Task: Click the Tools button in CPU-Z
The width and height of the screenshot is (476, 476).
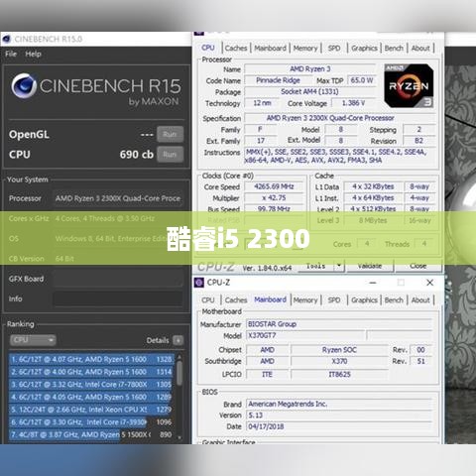Action: 315,266
